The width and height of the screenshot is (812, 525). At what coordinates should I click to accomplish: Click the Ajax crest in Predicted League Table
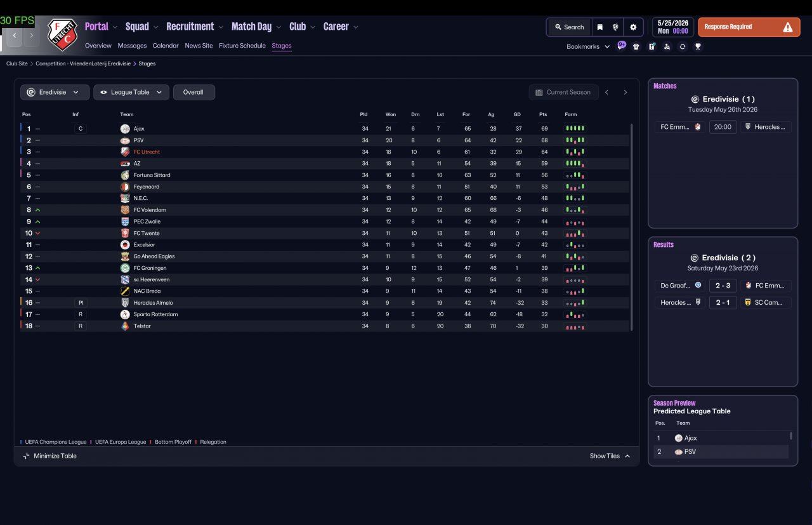[x=679, y=438]
